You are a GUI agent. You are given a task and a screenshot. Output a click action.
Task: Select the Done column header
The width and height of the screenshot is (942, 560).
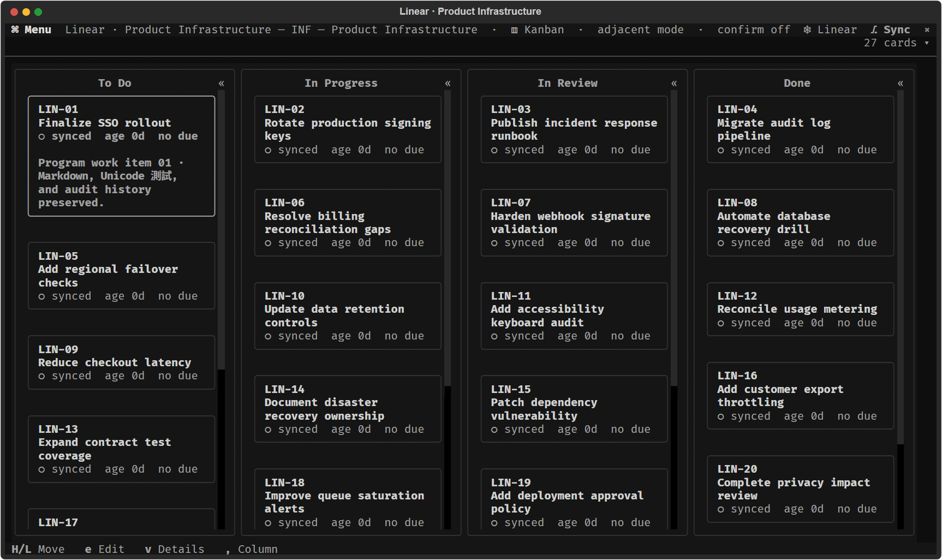pyautogui.click(x=797, y=83)
